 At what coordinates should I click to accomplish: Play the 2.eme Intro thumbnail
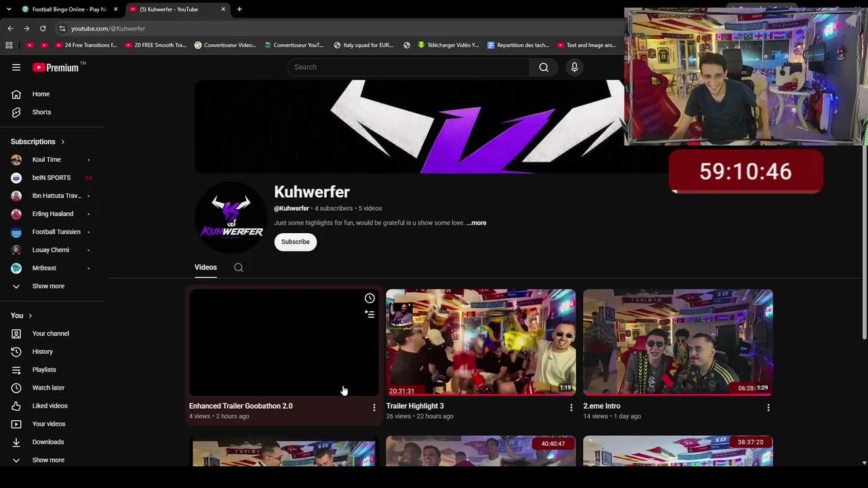click(x=678, y=342)
